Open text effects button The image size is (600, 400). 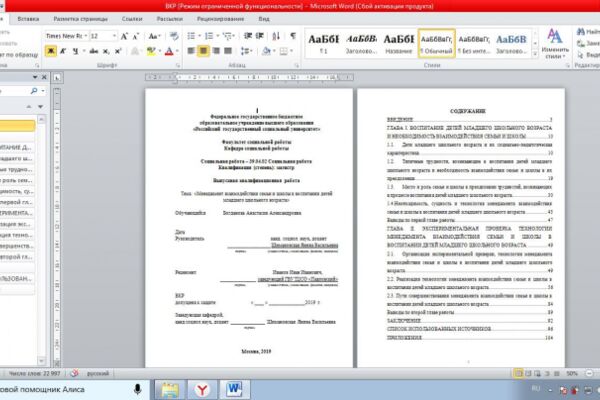pos(135,51)
